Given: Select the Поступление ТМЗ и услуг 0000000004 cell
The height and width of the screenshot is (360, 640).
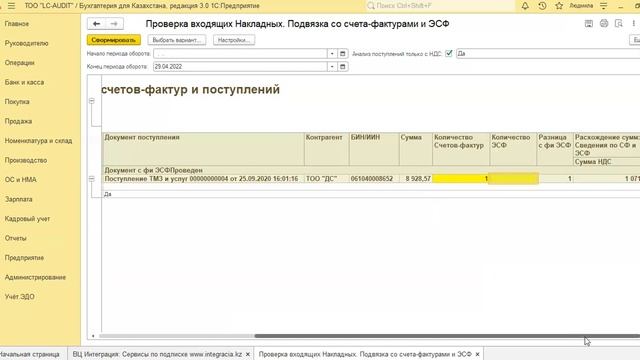Looking at the screenshot, I should 204,179.
